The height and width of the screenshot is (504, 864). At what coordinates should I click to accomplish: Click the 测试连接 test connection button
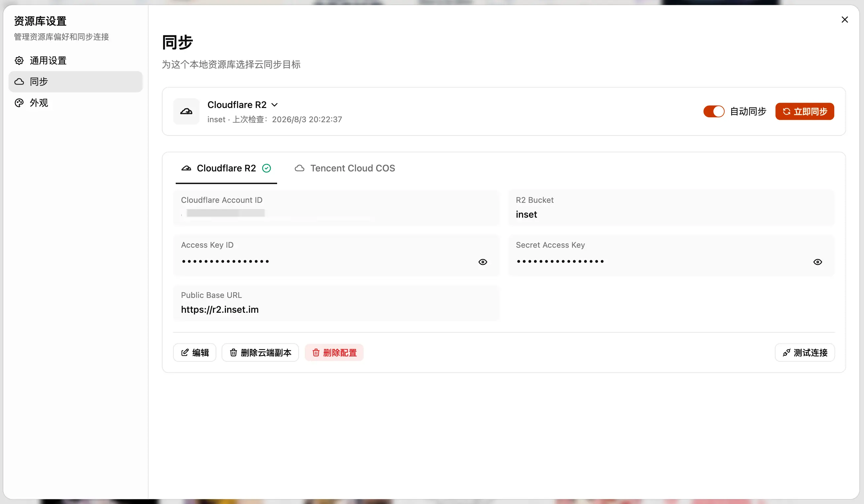pos(805,352)
